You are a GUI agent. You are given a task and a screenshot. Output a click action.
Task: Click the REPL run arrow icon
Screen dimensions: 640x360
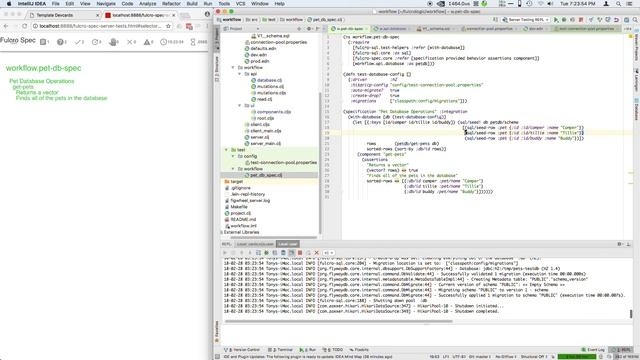point(225,253)
